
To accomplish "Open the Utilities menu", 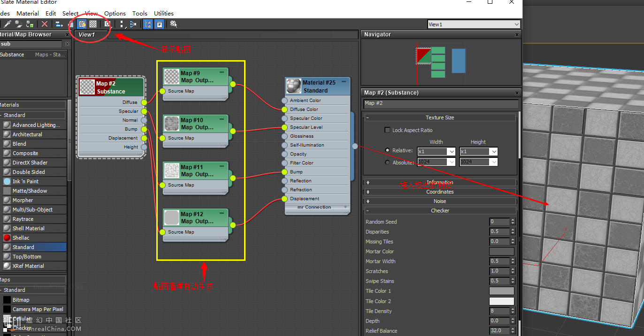I will [x=163, y=13].
